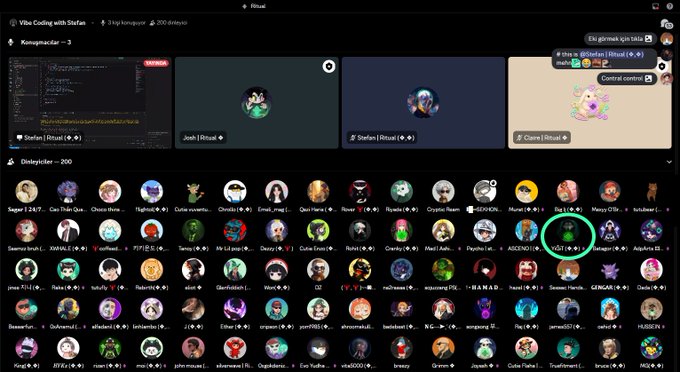
Task: Click Choco thins listener avatar
Action: 110,192
